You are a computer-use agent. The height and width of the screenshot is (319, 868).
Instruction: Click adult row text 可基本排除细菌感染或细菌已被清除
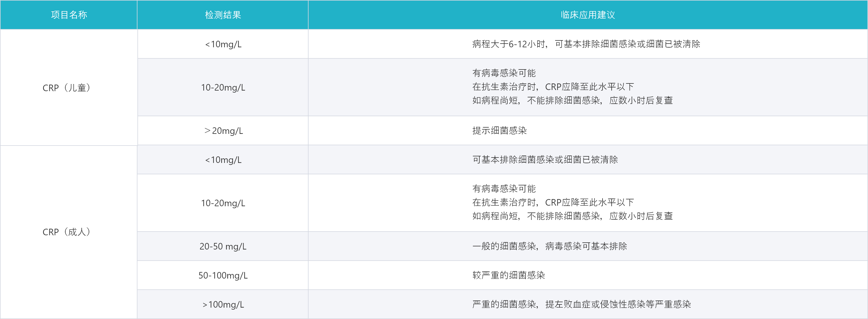coord(545,160)
